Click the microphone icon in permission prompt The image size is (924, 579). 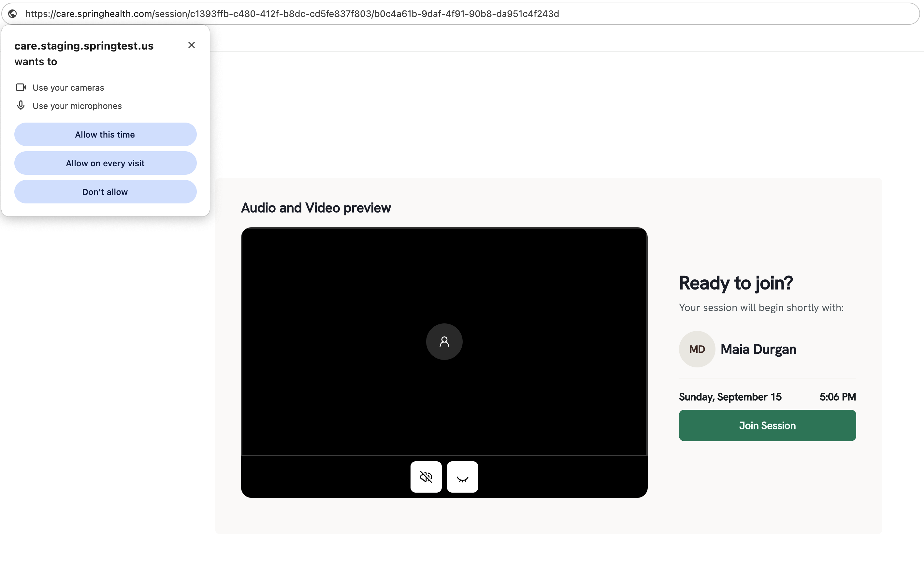pos(21,106)
